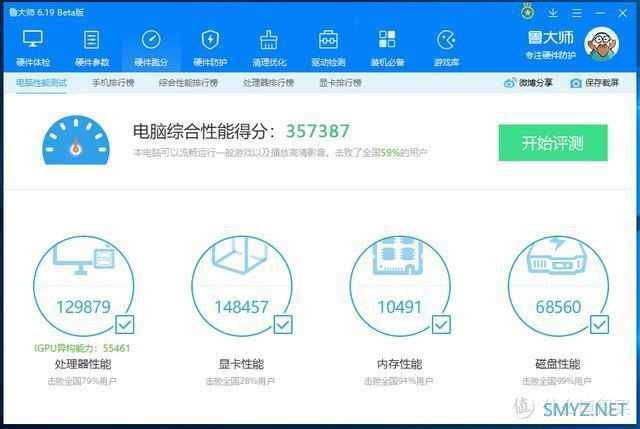The width and height of the screenshot is (640, 429).
Task: Close the 鲁大师 window
Action: pyautogui.click(x=622, y=13)
